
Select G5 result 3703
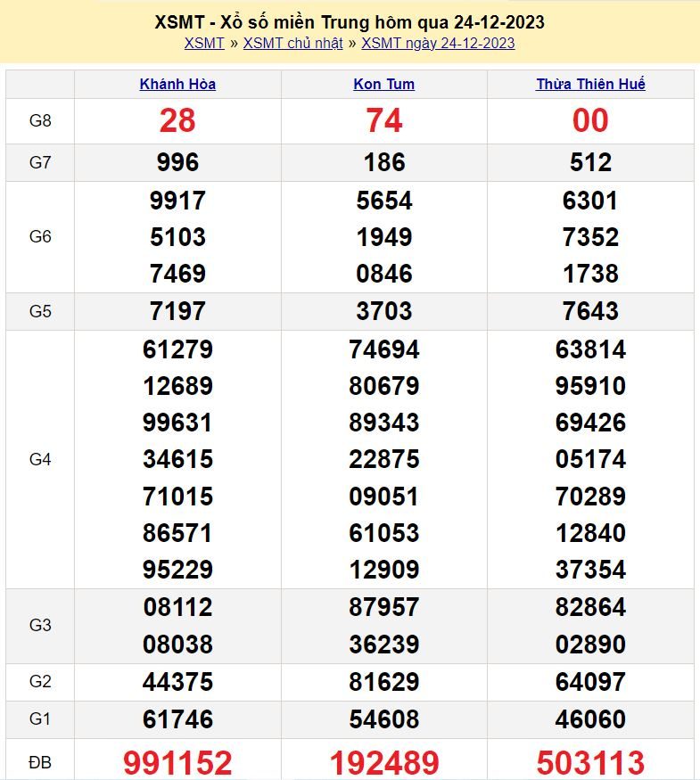click(383, 311)
